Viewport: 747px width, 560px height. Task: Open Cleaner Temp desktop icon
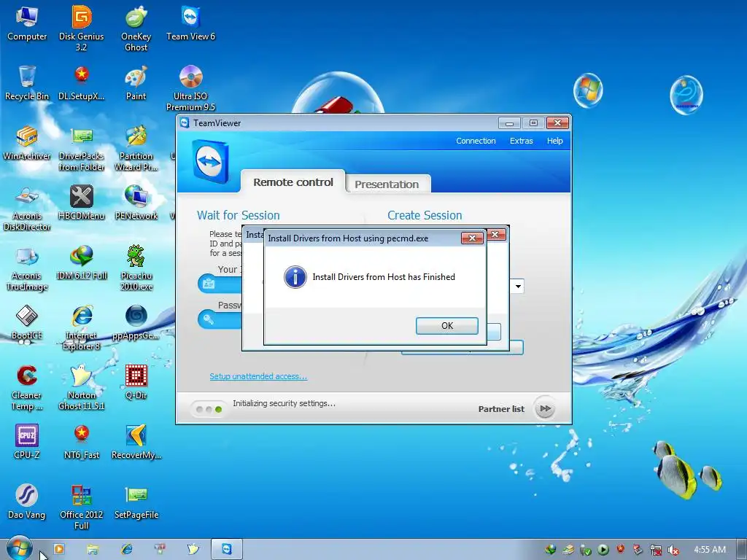tap(27, 388)
